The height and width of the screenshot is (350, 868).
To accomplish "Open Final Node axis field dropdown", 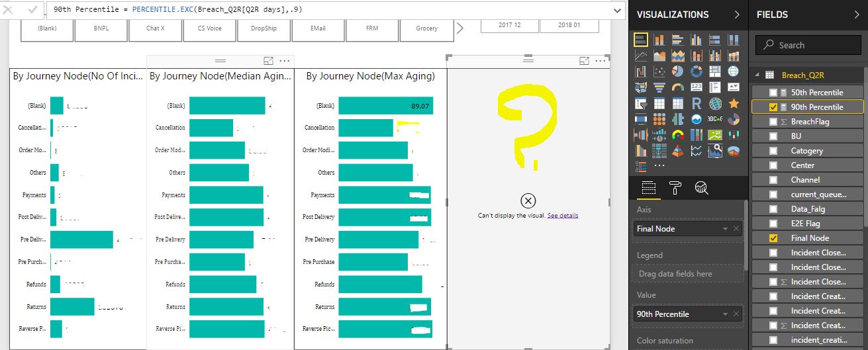I will click(726, 229).
